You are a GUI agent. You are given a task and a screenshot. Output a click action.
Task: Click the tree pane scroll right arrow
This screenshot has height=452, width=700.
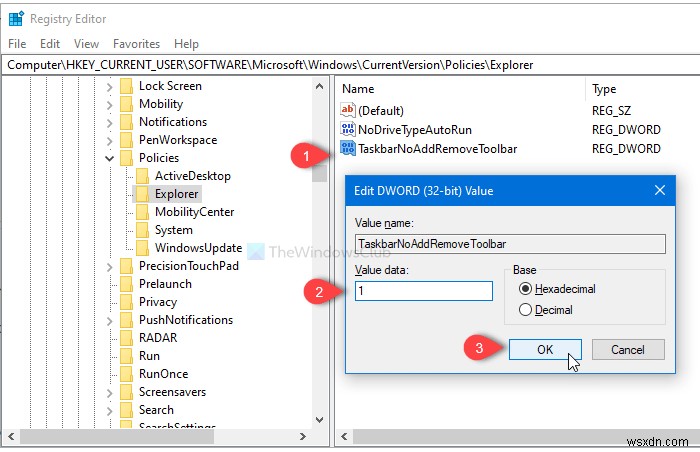(x=303, y=436)
